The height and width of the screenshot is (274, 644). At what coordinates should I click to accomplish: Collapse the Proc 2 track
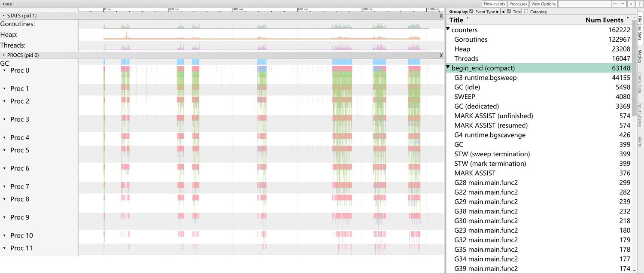[4, 101]
